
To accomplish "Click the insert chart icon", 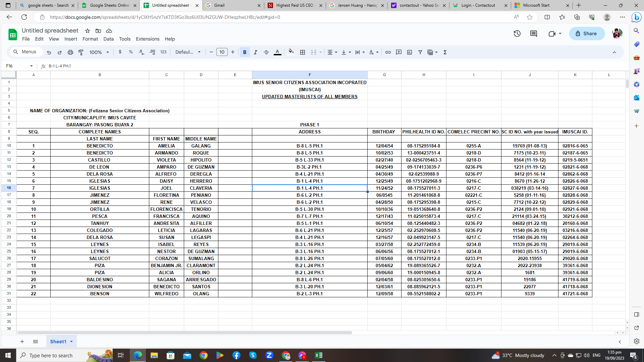I will [x=410, y=52].
